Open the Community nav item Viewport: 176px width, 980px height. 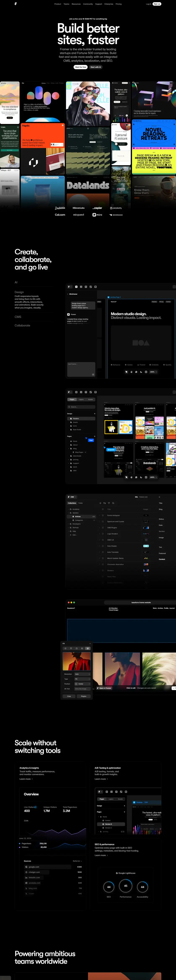tap(88, 4)
